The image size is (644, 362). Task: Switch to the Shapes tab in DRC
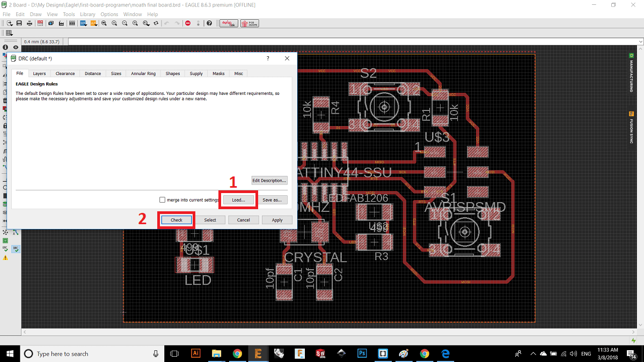(173, 73)
